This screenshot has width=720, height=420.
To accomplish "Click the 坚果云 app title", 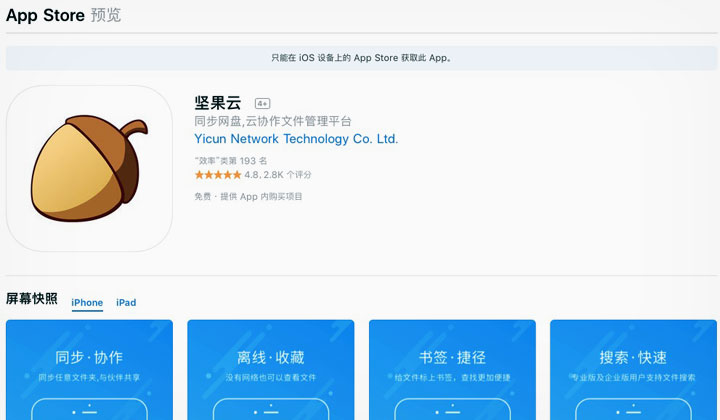I will (218, 102).
